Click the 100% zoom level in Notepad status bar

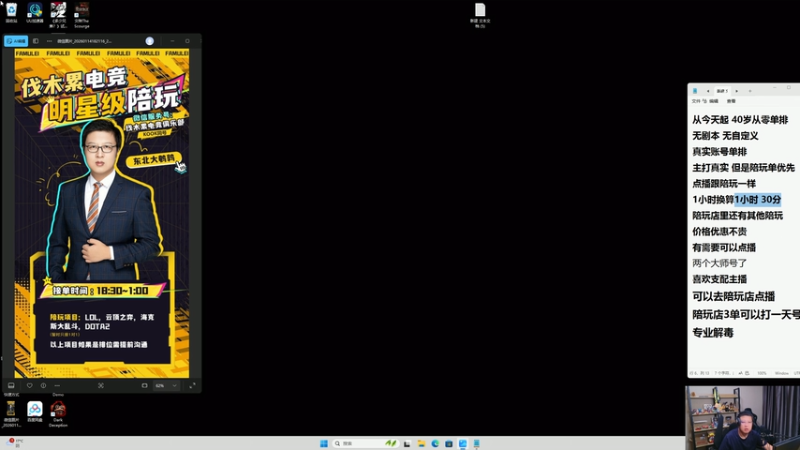point(762,373)
